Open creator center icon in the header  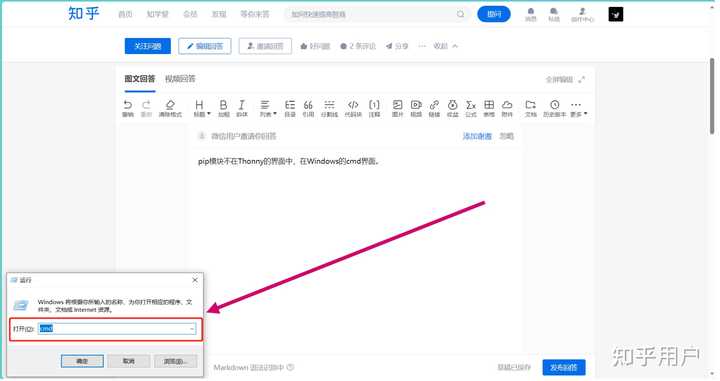582,14
